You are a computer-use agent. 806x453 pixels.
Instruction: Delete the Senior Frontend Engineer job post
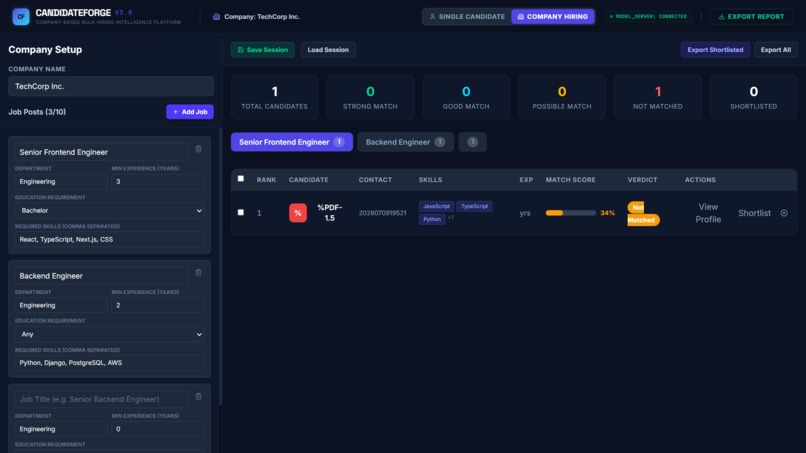pyautogui.click(x=198, y=149)
